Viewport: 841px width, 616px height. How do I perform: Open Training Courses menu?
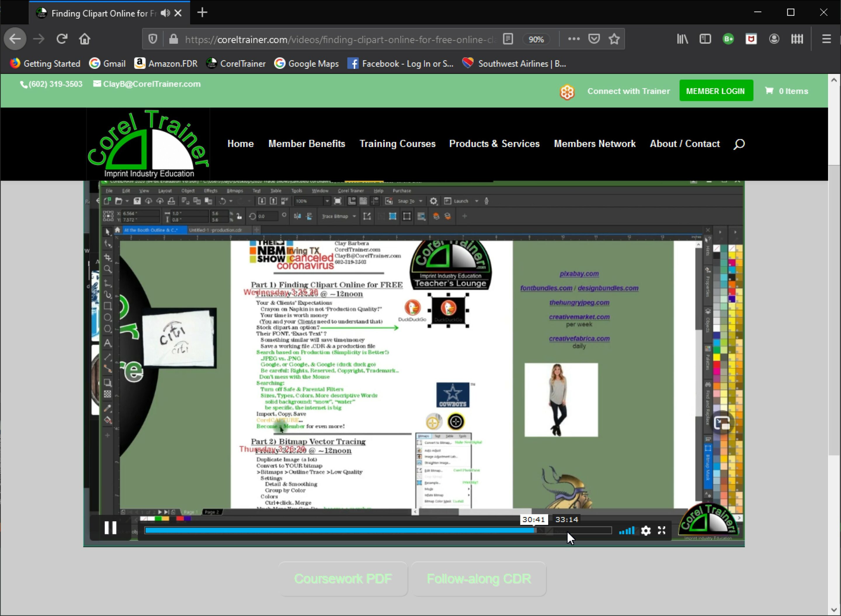pyautogui.click(x=397, y=144)
